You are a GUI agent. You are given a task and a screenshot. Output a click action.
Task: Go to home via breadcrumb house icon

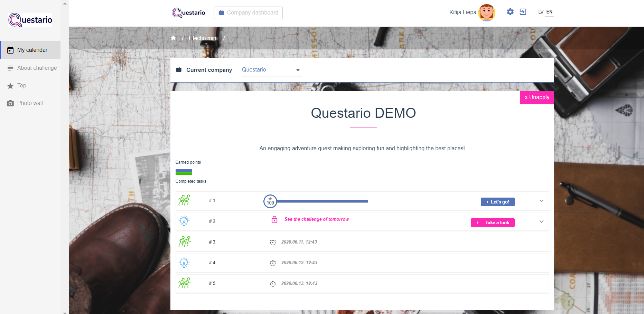pyautogui.click(x=174, y=38)
